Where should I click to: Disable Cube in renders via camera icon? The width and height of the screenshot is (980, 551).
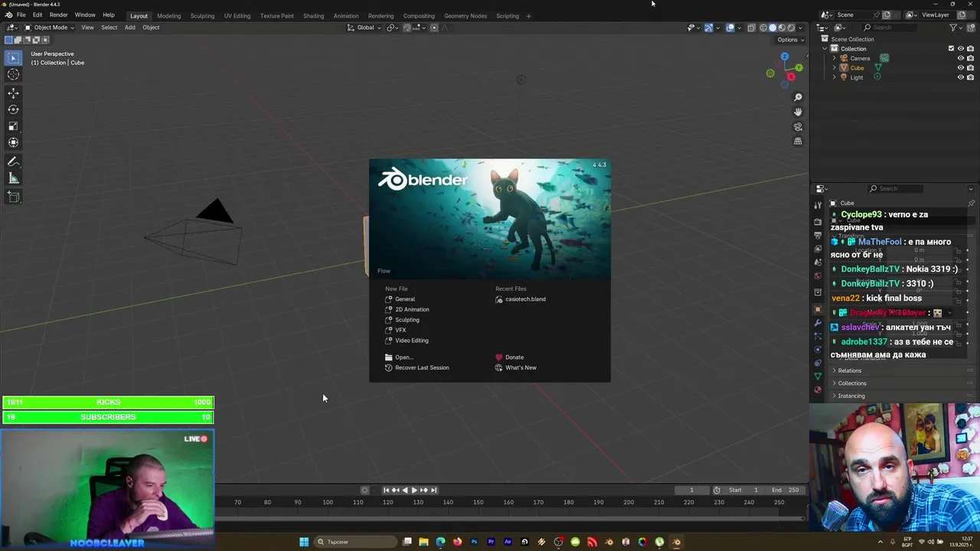(x=970, y=67)
